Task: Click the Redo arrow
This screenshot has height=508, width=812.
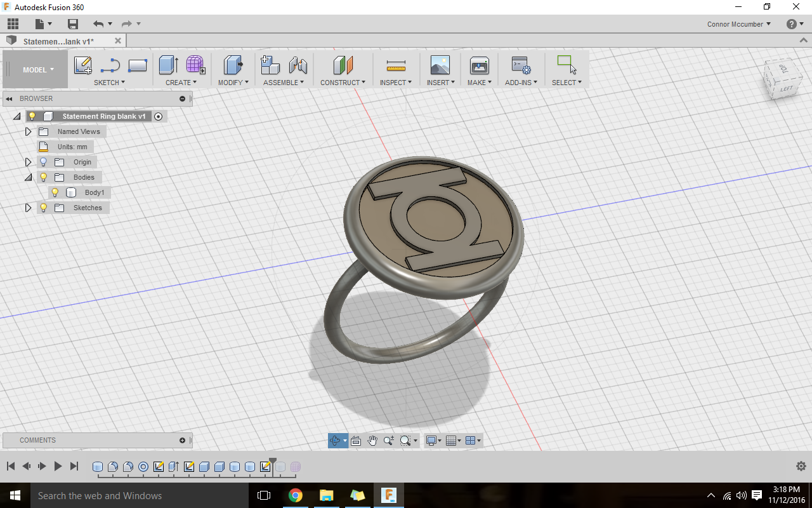Action: pos(126,24)
